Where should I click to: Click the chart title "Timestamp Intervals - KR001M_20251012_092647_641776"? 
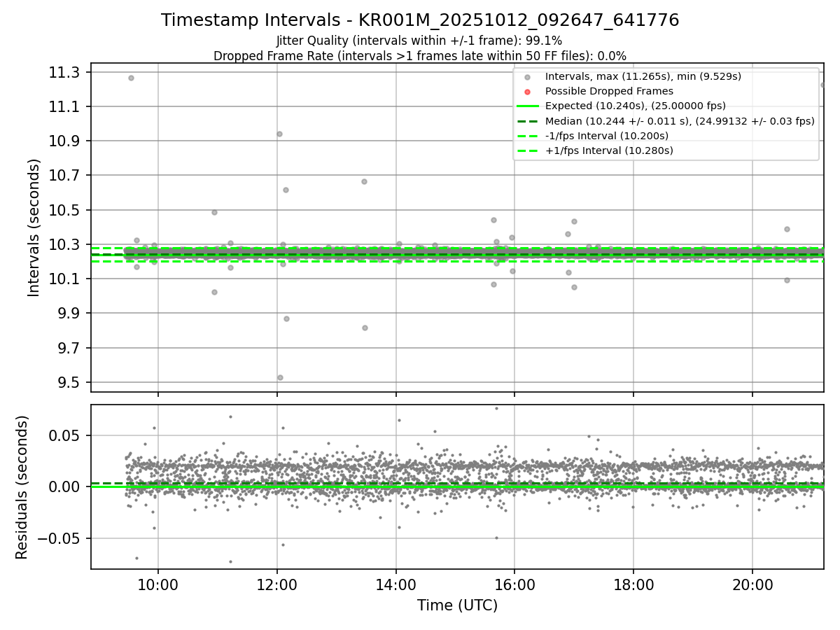(x=420, y=20)
